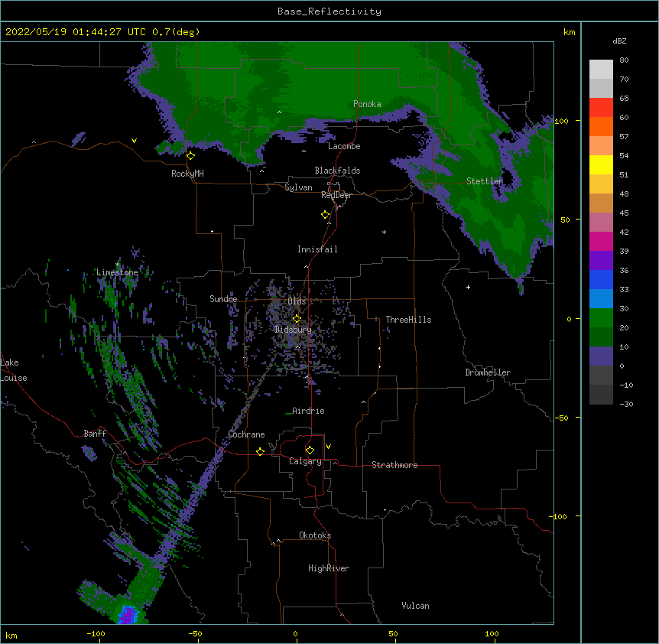Click the Lake Louise label
The width and height of the screenshot is (659, 644).
tap(14, 370)
